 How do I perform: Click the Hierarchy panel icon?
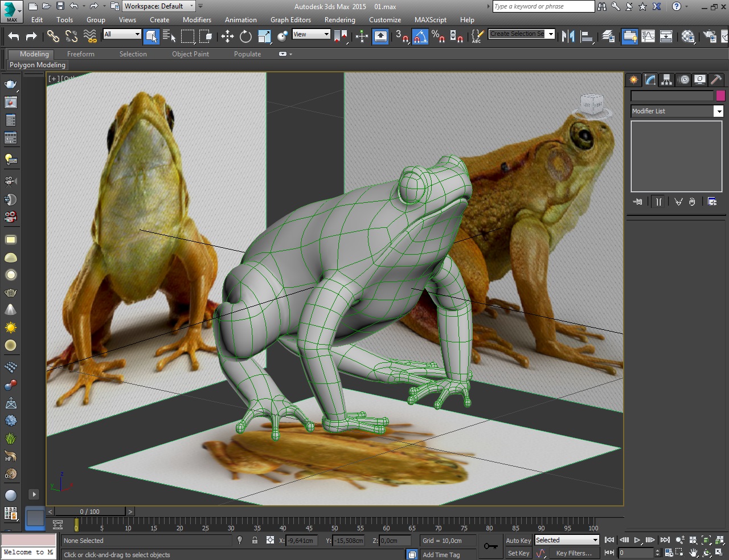click(x=666, y=80)
